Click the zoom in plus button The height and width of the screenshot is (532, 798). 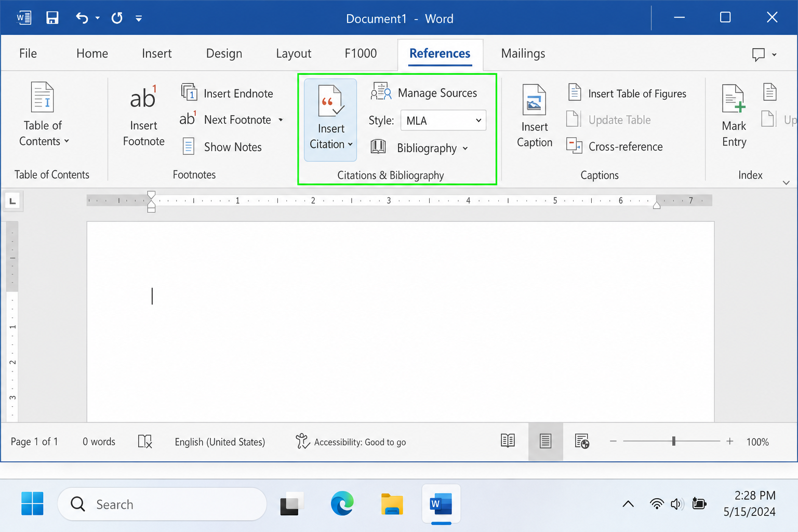point(730,441)
